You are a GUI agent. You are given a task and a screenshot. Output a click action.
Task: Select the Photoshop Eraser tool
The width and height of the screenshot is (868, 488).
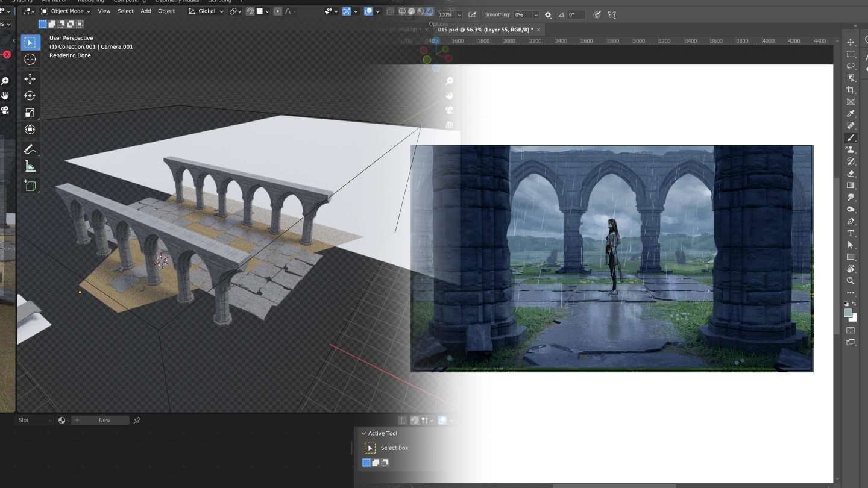point(851,174)
